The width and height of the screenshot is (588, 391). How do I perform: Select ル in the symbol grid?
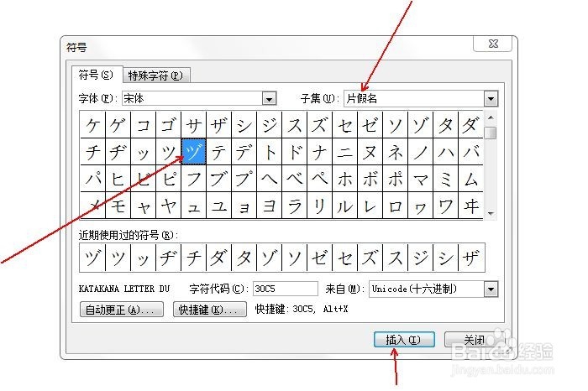[x=344, y=206]
